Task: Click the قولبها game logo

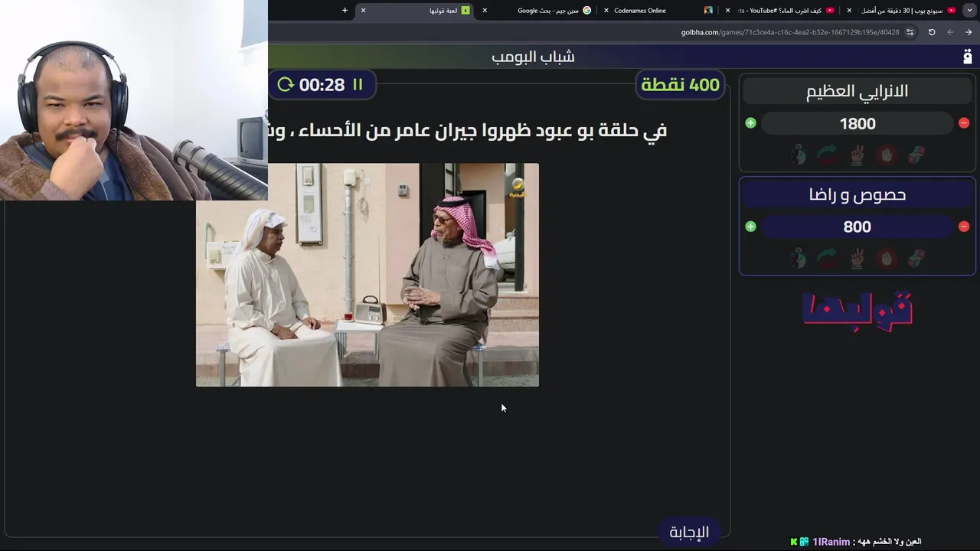Action: point(857,309)
